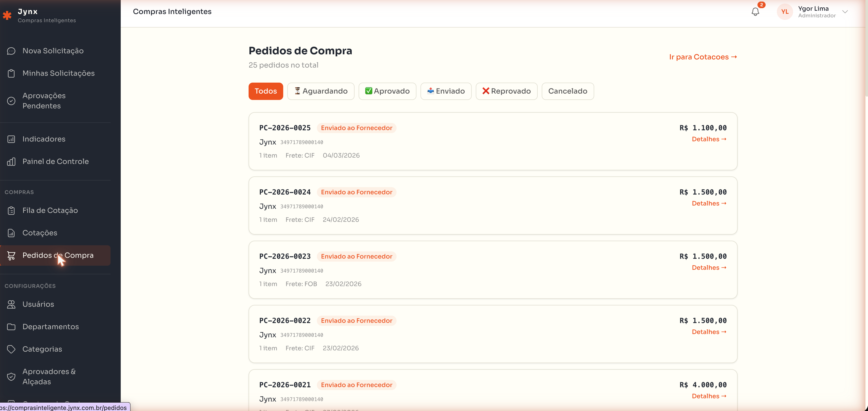Screen dimensions: 868x411
Task: Open Departamentos settings
Action: [50, 327]
